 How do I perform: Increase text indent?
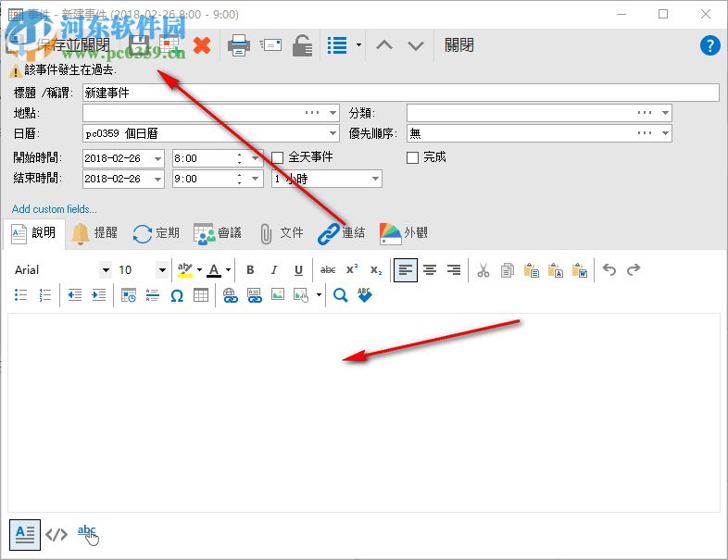(99, 295)
